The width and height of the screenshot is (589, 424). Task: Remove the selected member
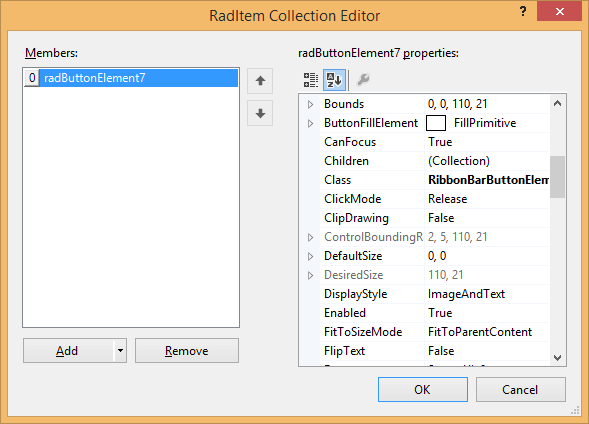tap(187, 350)
